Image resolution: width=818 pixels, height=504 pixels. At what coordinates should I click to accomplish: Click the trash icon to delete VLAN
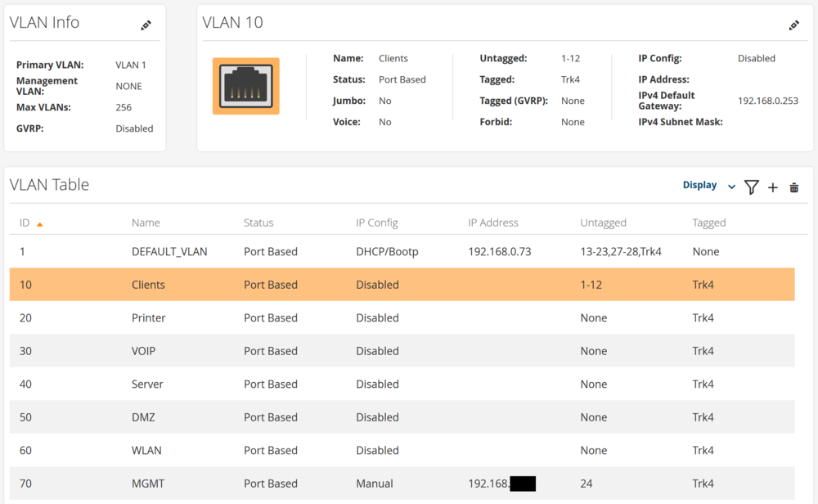pos(793,187)
